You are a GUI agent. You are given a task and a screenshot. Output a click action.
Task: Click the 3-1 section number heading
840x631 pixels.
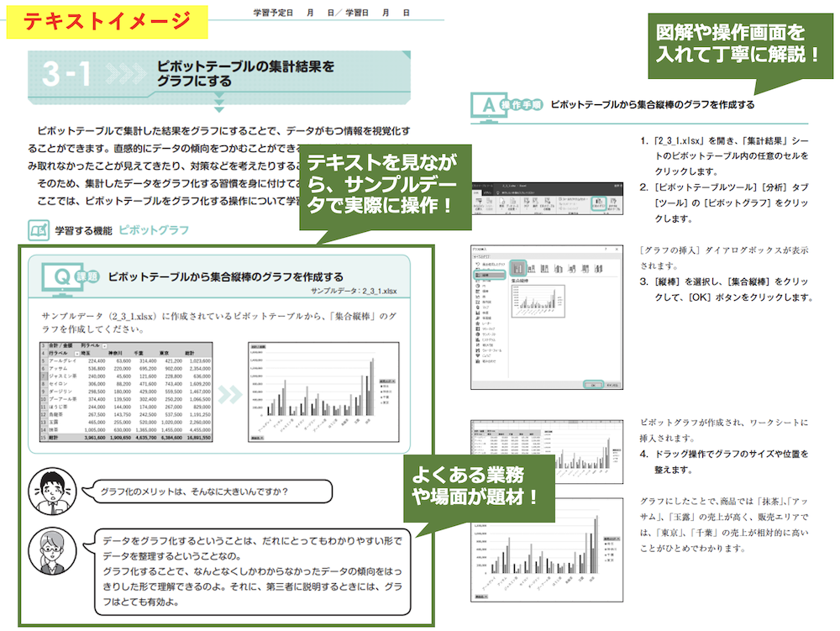[66, 73]
